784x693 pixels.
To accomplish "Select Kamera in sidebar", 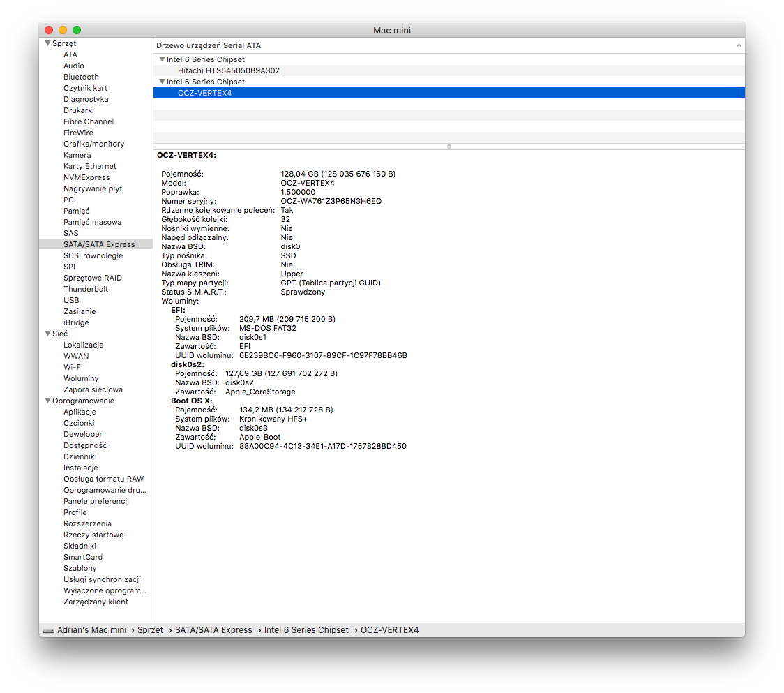I will click(x=77, y=155).
